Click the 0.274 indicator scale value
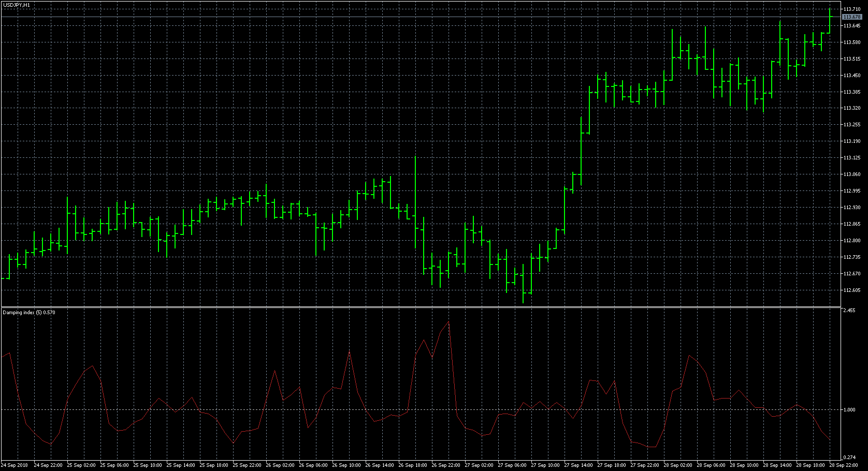 (x=849, y=457)
